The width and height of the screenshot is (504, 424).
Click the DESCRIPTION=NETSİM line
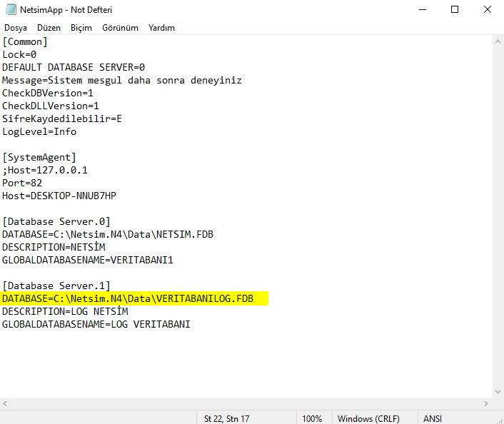[54, 248]
